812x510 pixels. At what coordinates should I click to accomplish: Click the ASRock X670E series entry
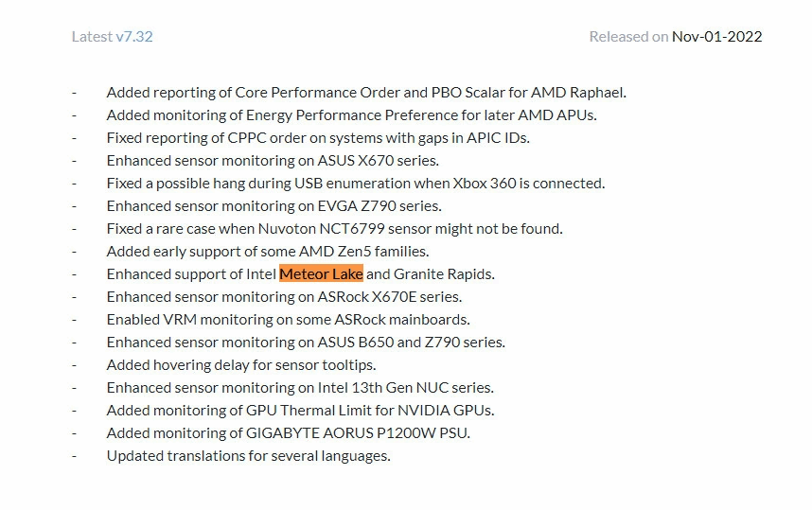pyautogui.click(x=284, y=297)
